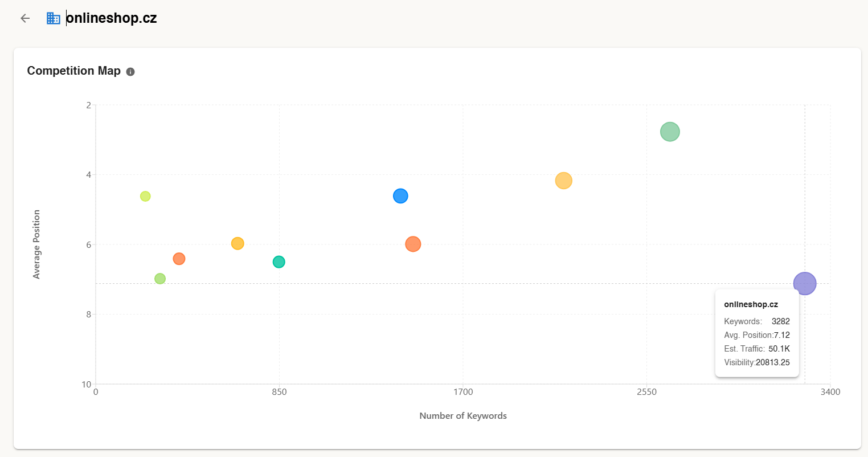Click the large green bubble near top right
Screen dimensions: 868x457
point(670,132)
